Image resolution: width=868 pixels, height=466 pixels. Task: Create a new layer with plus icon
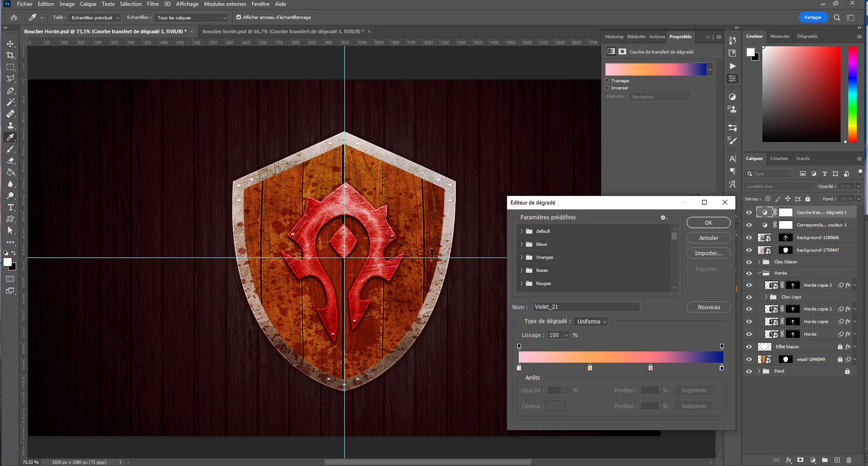(x=837, y=460)
